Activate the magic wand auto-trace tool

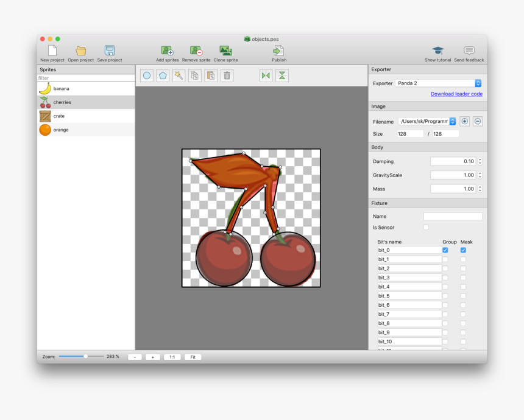tap(178, 75)
